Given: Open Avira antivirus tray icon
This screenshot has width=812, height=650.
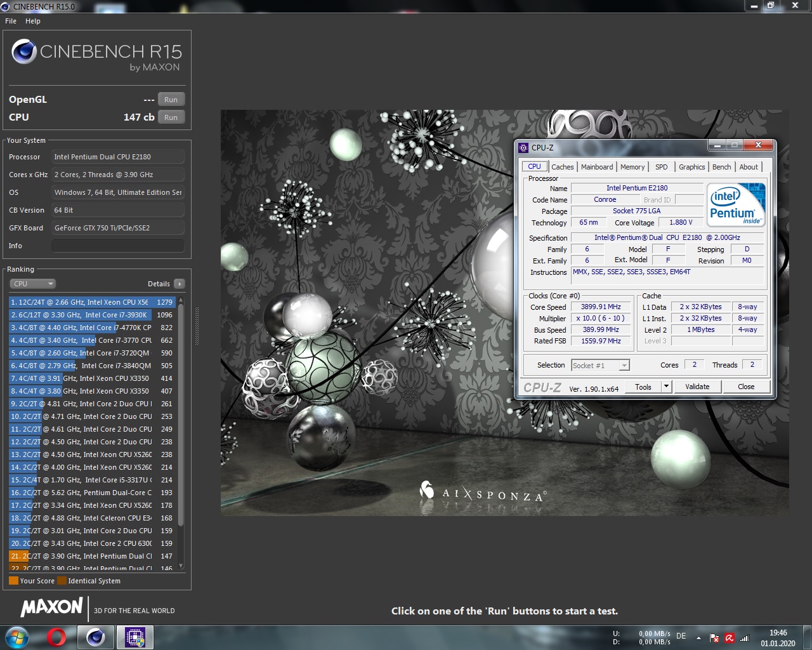Looking at the screenshot, I should pyautogui.click(x=730, y=638).
